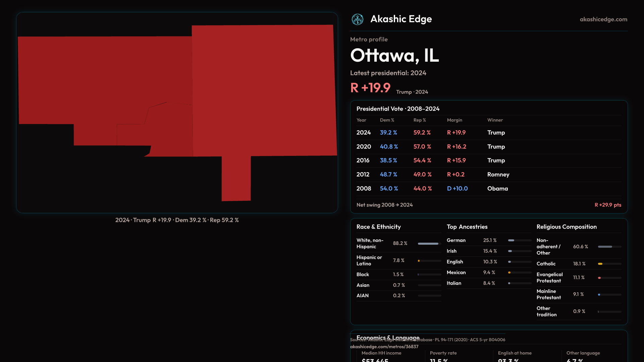Open the akashicedge.com link in header

[603, 19]
